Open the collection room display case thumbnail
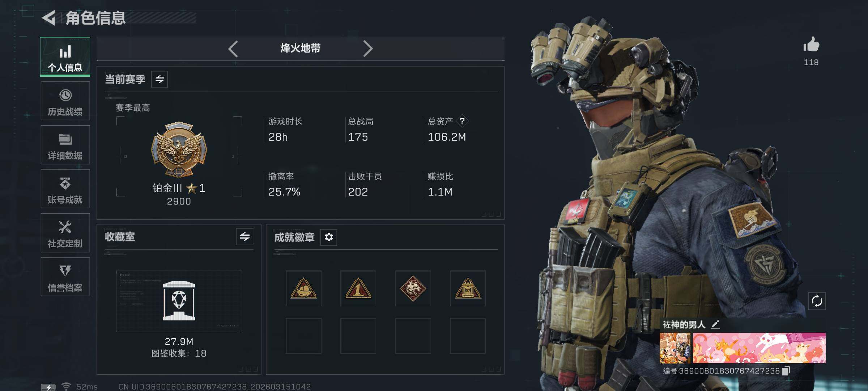Image resolution: width=868 pixels, height=391 pixels. tap(179, 301)
